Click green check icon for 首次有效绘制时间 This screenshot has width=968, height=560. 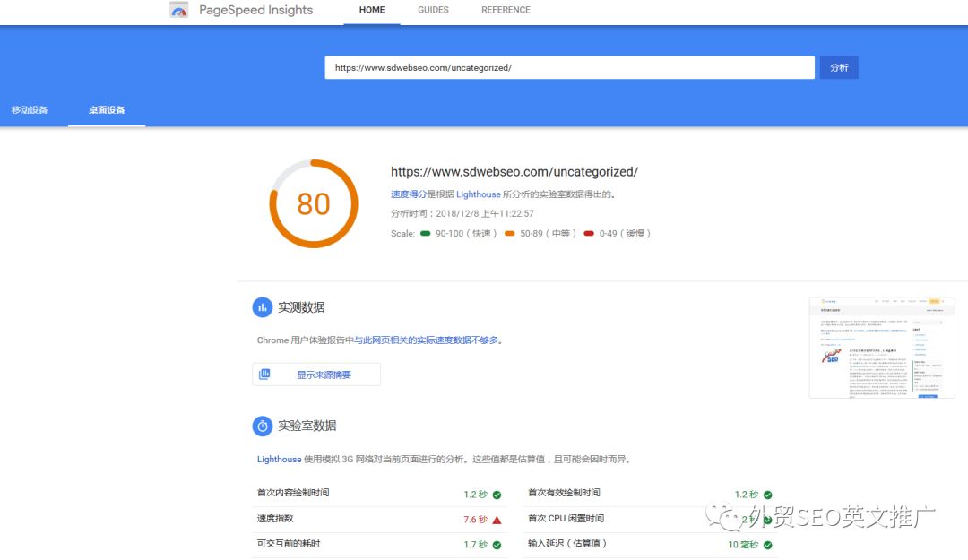pos(767,495)
